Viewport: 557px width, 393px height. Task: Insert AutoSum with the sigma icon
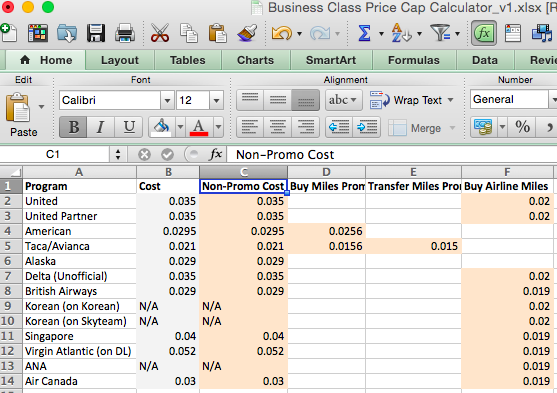point(364,33)
